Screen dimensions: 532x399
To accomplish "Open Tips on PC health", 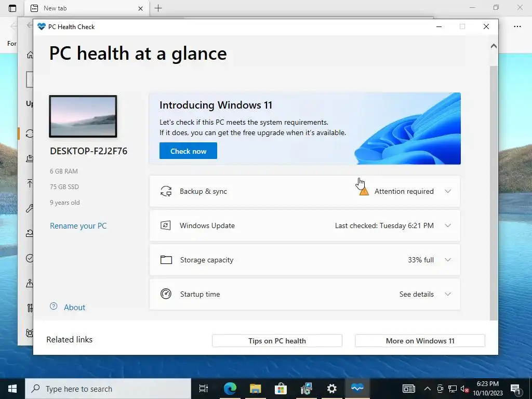I will [x=277, y=341].
